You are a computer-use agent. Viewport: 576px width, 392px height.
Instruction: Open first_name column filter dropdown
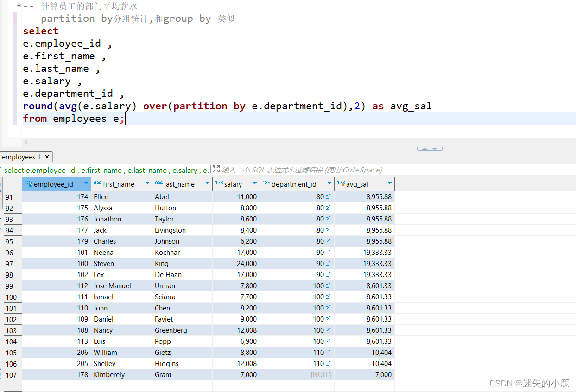[147, 183]
